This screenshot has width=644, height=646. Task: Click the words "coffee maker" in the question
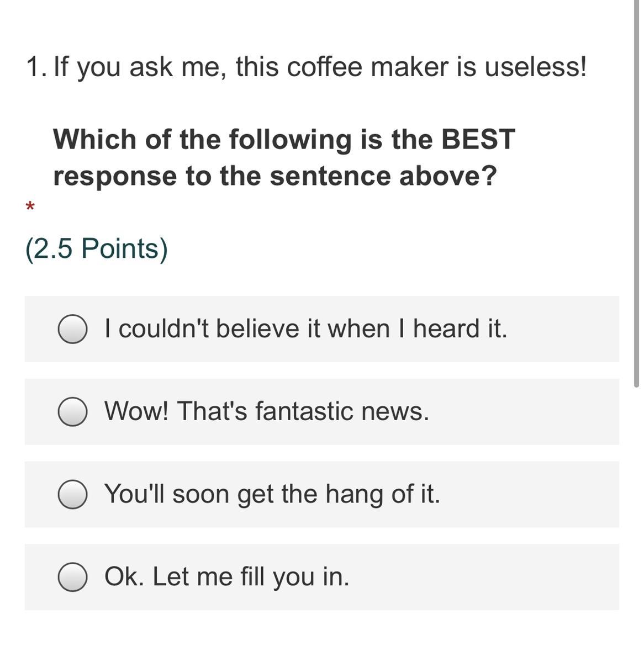point(367,67)
